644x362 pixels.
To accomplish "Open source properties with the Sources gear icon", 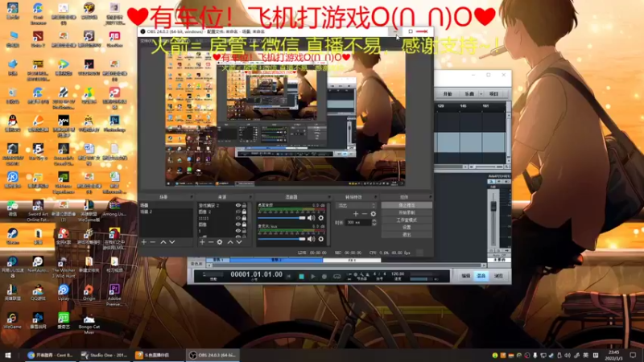I will (x=220, y=242).
